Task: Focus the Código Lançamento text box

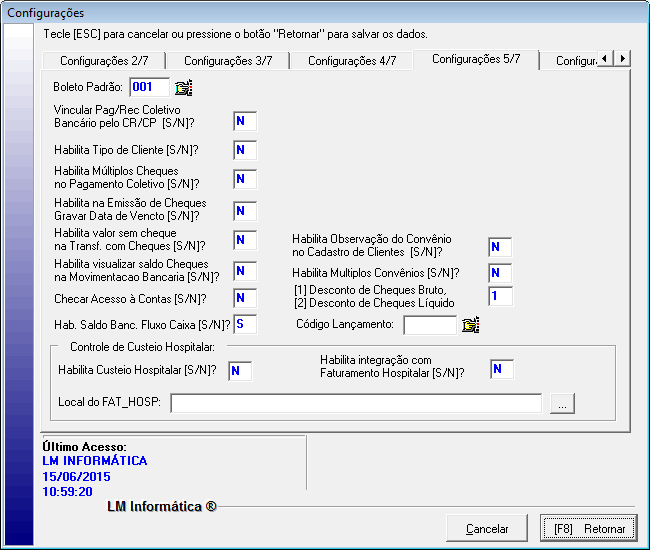Action: pyautogui.click(x=430, y=324)
